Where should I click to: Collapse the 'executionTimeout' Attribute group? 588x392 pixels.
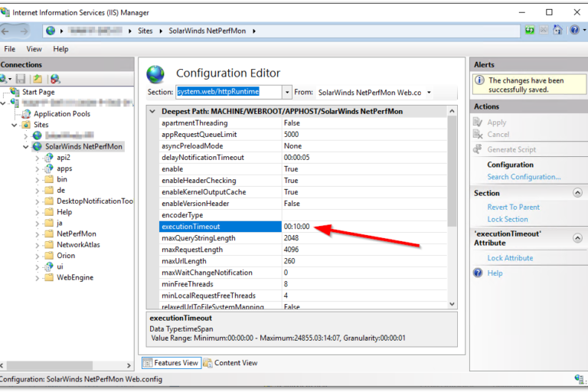coord(577,238)
